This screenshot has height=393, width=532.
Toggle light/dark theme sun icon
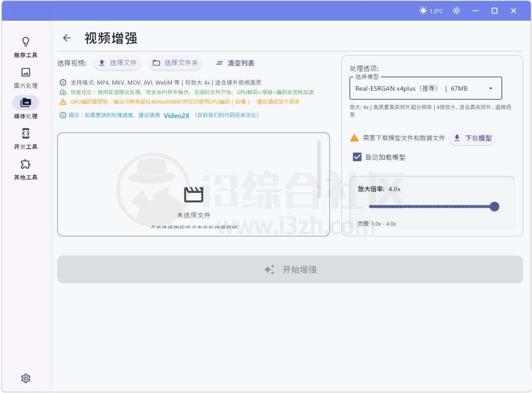coord(456,11)
